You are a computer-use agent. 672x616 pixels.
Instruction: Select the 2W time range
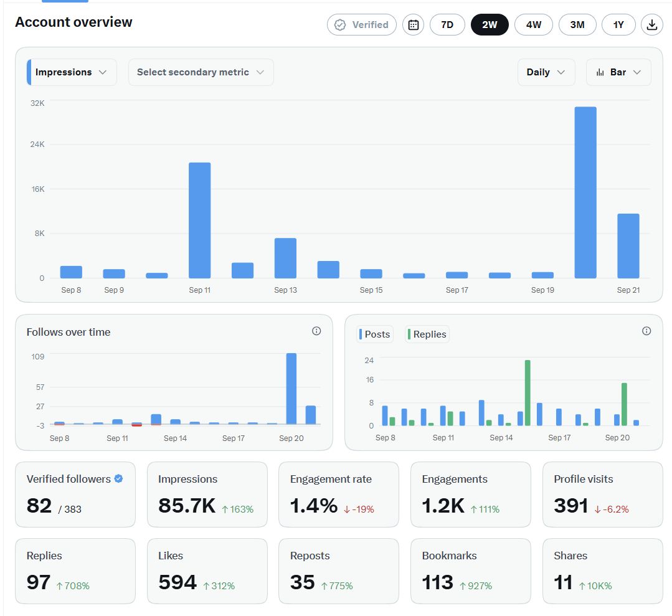[x=490, y=25]
